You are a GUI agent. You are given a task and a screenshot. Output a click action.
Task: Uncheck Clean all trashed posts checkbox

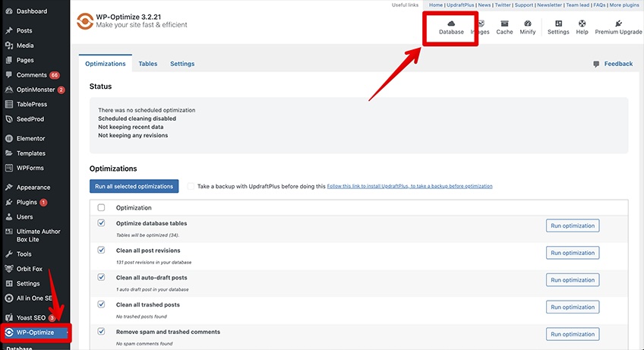[x=102, y=304]
